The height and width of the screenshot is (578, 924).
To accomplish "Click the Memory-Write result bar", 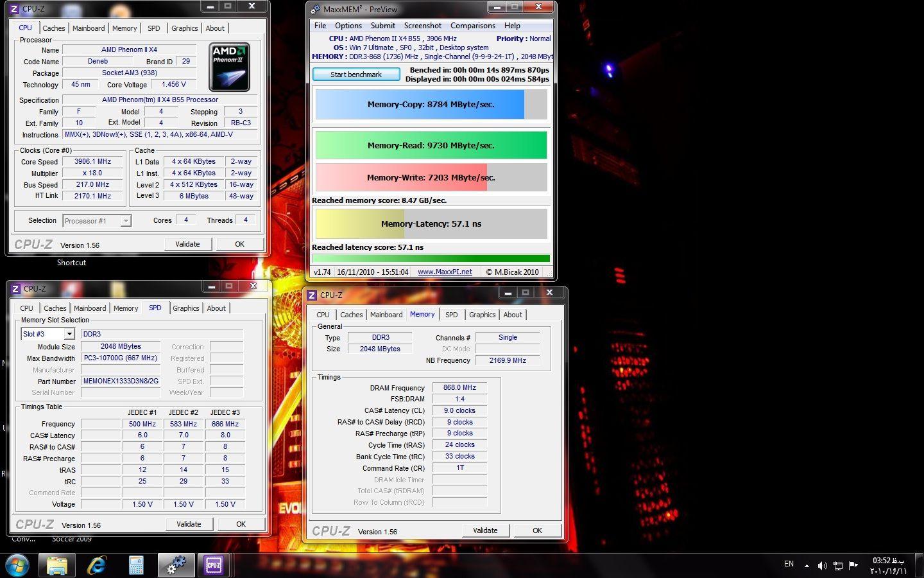I will tap(431, 177).
